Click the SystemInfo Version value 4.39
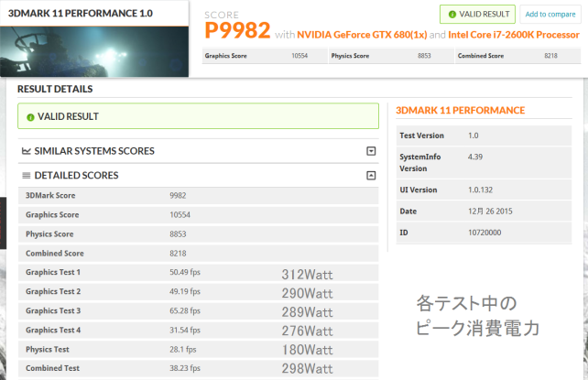 pos(475,157)
